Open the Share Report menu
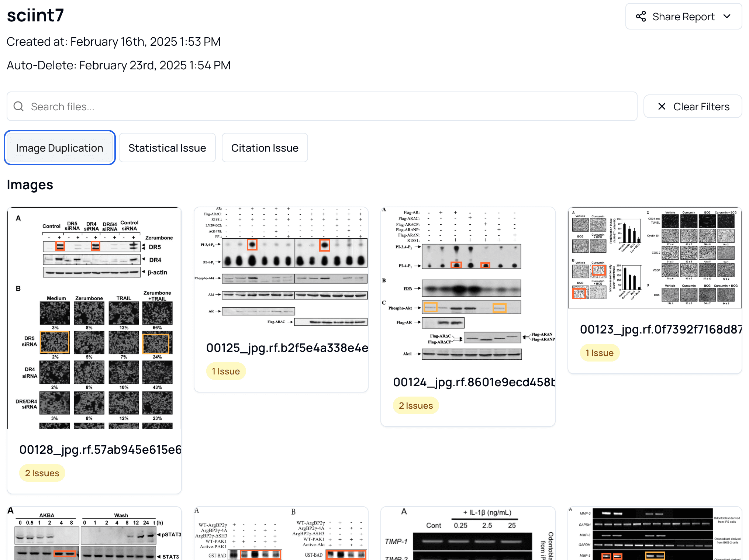This screenshot has width=749, height=560. pyautogui.click(x=683, y=16)
